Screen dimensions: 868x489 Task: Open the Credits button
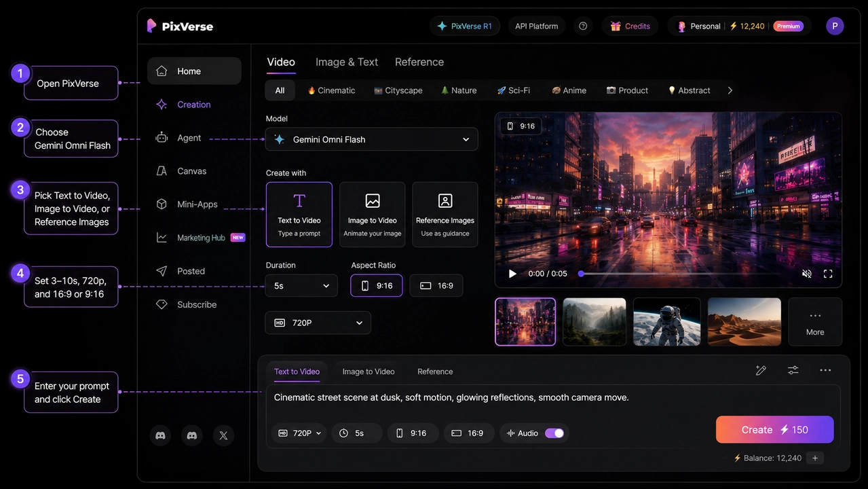(630, 26)
